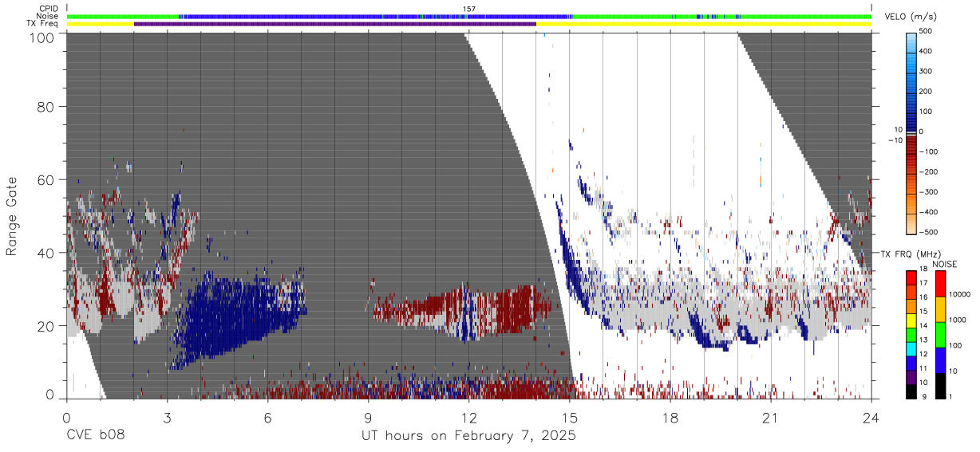Click the TX frequency colorbar

[911, 335]
